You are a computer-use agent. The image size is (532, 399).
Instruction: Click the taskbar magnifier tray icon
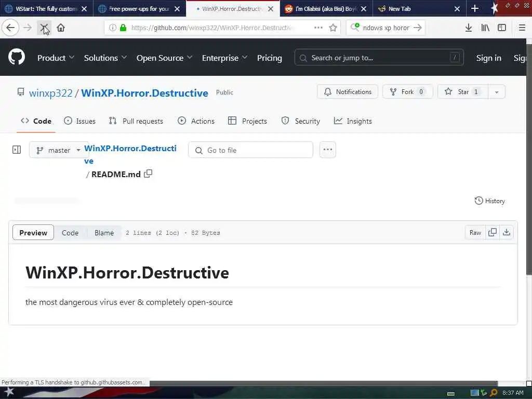(x=494, y=393)
